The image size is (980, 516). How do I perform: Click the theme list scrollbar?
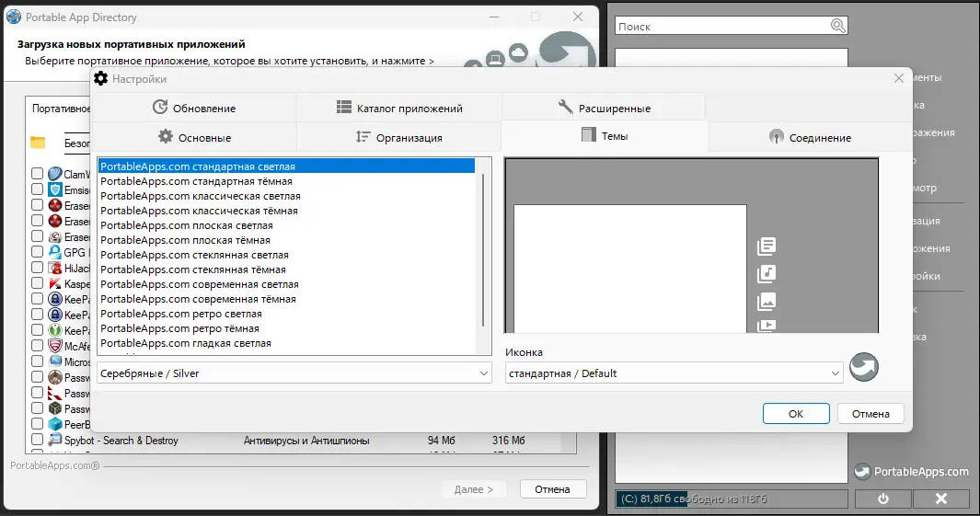point(483,250)
